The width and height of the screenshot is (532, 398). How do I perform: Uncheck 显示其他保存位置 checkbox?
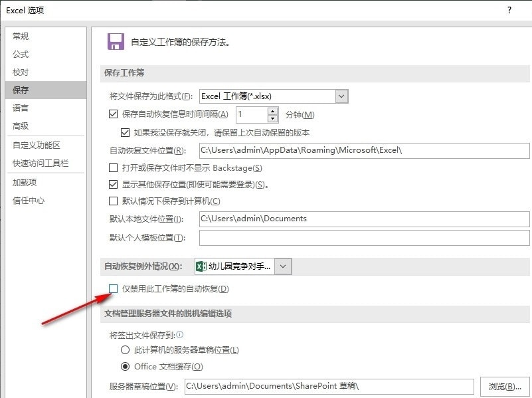[113, 184]
